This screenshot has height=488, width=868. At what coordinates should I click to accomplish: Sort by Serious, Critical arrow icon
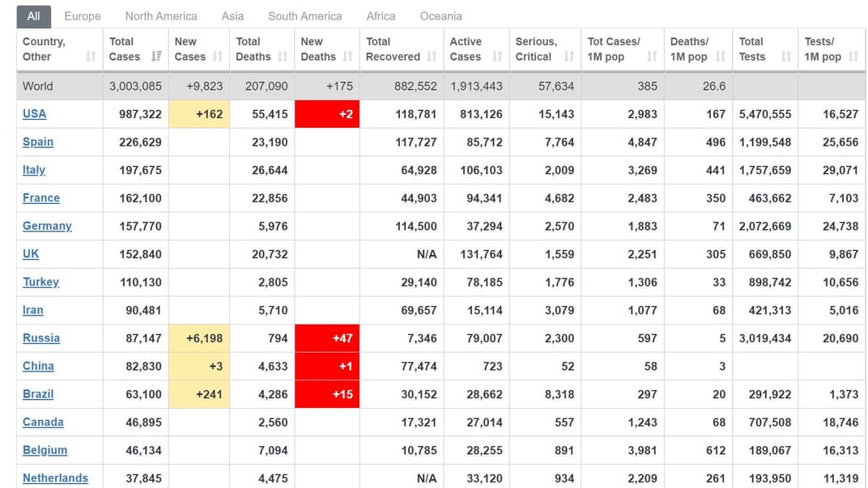point(569,57)
